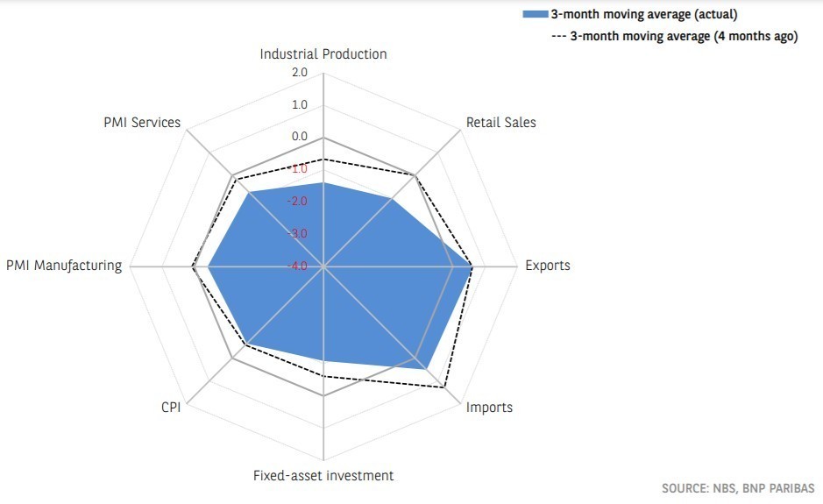Click the Industrial Production axis label

323,54
